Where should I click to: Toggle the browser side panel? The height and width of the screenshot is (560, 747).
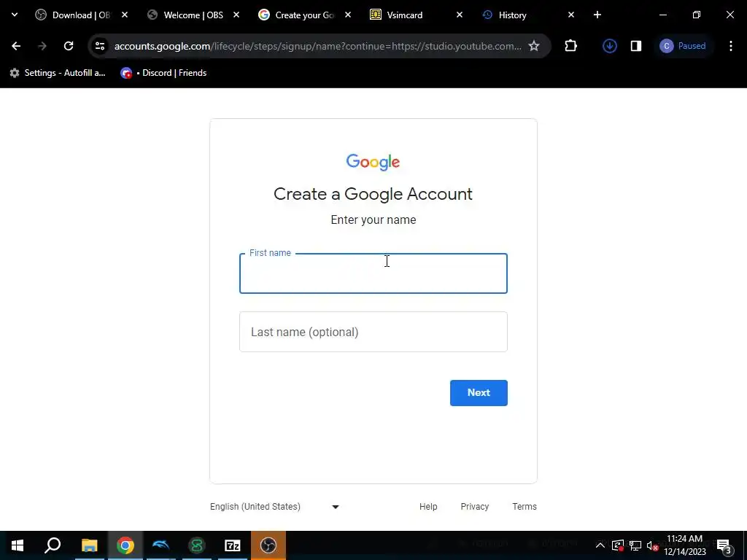[636, 46]
